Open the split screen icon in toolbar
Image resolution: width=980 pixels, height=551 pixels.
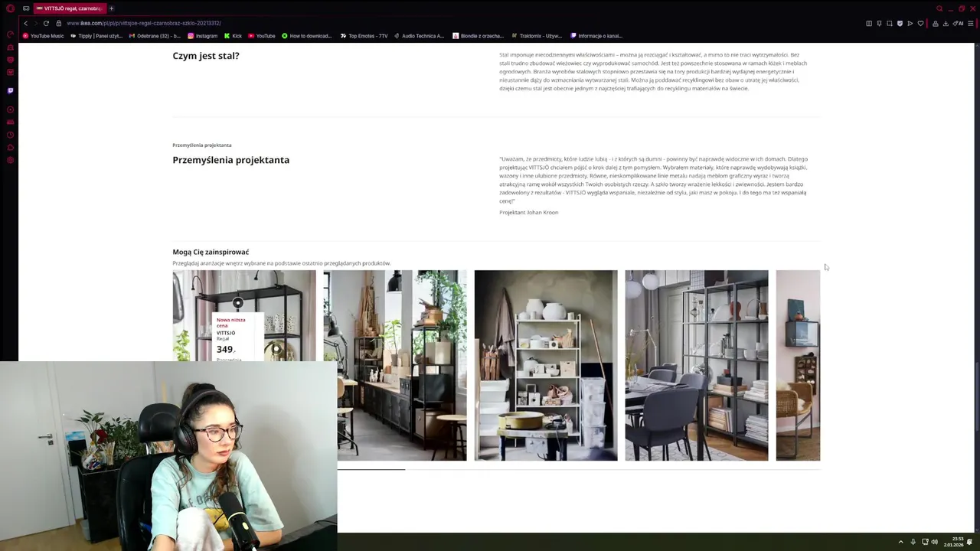coord(869,24)
